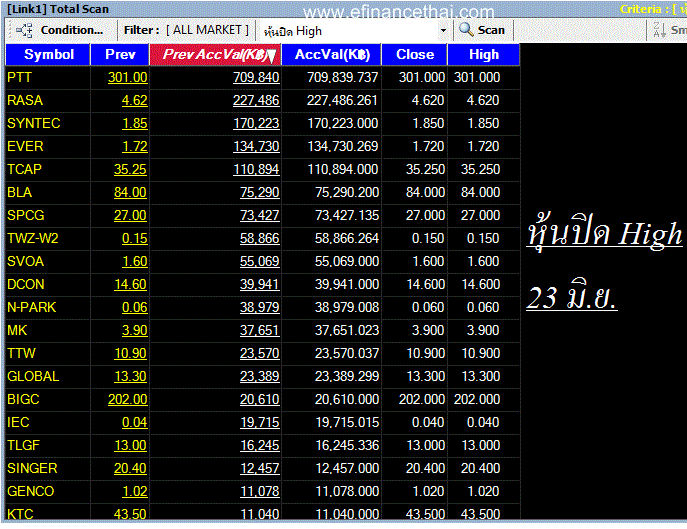This screenshot has width=687, height=529.
Task: Select the SINGER symbol
Action: 32,469
